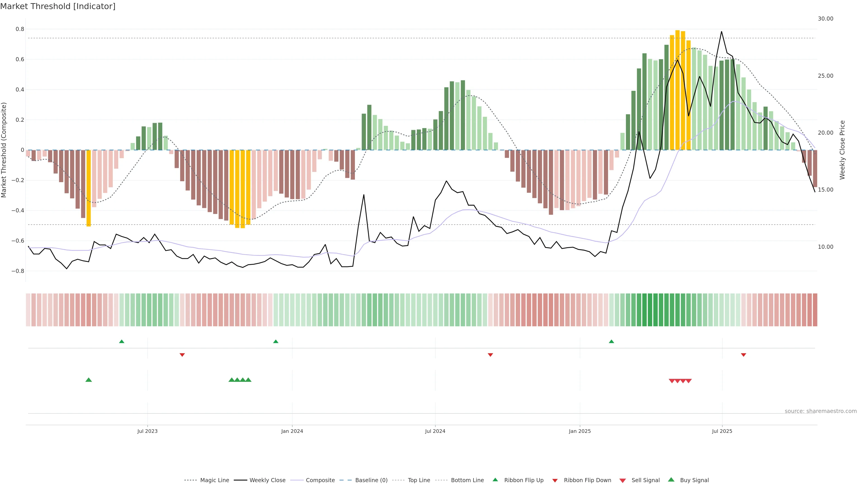Click the Jan 2024 x-axis label
The width and height of the screenshot is (868, 488).
click(x=292, y=431)
